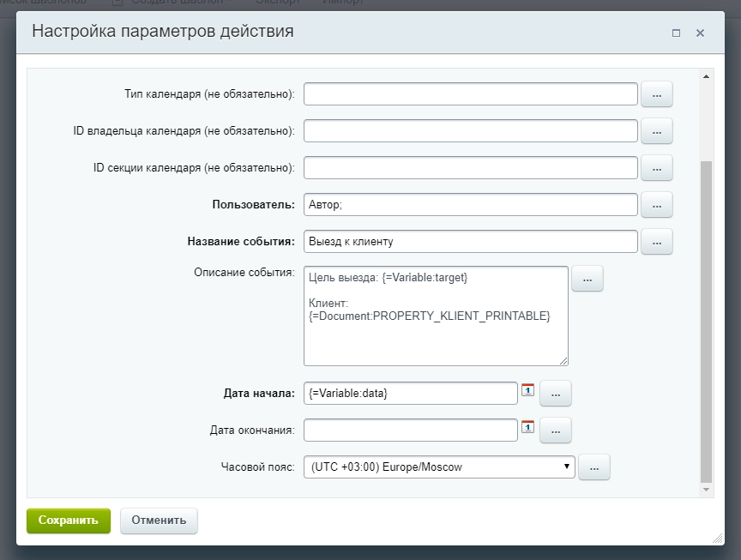This screenshot has height=560, width=741.
Task: Open insert-value dialog for "Часовой пояс" field
Action: pos(594,467)
